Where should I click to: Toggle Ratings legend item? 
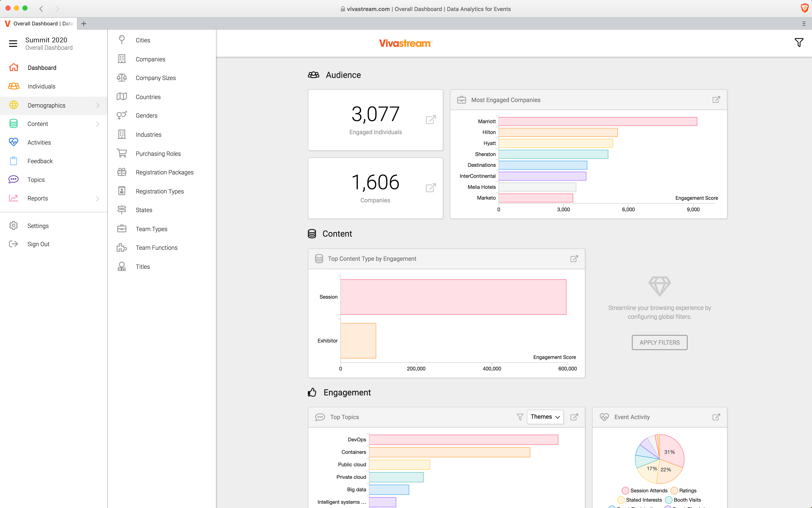pyautogui.click(x=684, y=490)
